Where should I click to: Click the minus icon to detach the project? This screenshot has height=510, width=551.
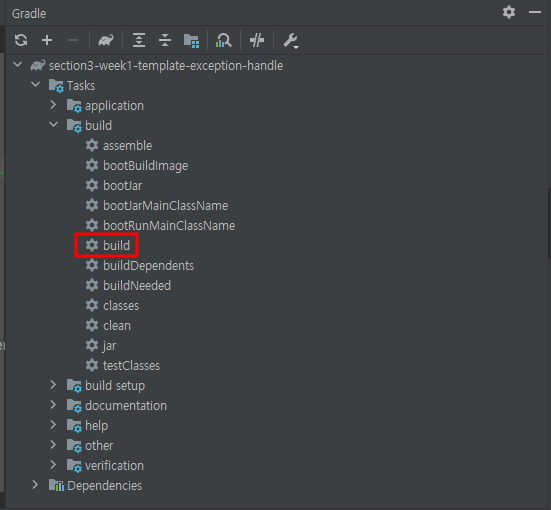point(73,40)
